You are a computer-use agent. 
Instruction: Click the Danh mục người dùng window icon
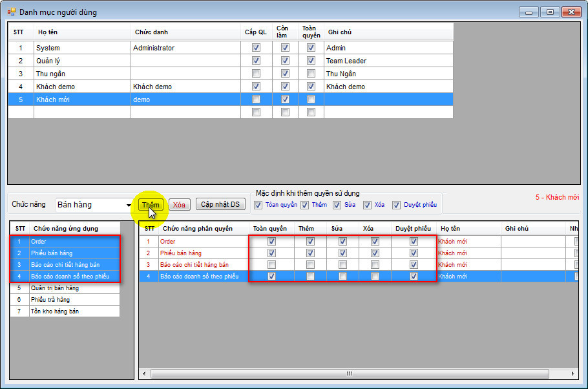tap(11, 12)
